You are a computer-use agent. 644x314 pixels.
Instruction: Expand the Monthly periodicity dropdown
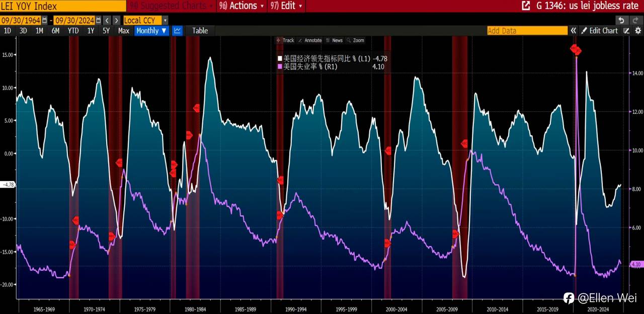point(151,31)
